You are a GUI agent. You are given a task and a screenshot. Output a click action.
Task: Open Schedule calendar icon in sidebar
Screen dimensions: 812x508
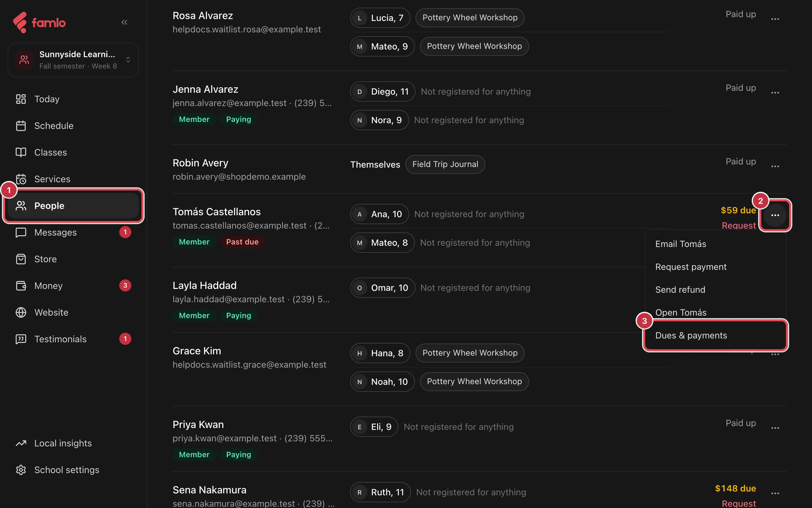point(21,126)
